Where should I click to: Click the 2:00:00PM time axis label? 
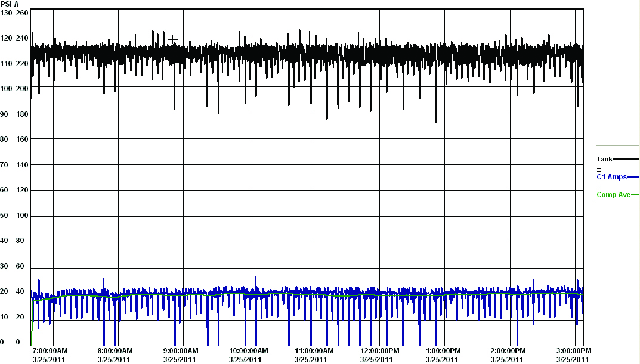[508, 350]
